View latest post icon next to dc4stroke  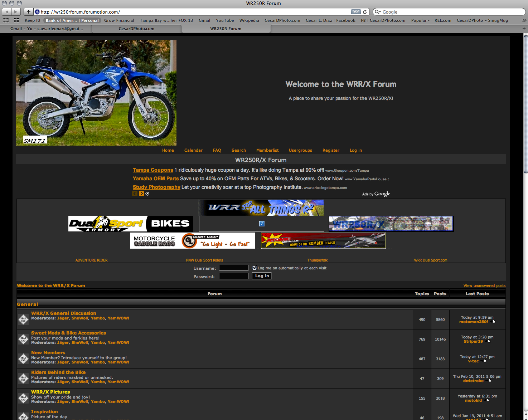(489, 381)
